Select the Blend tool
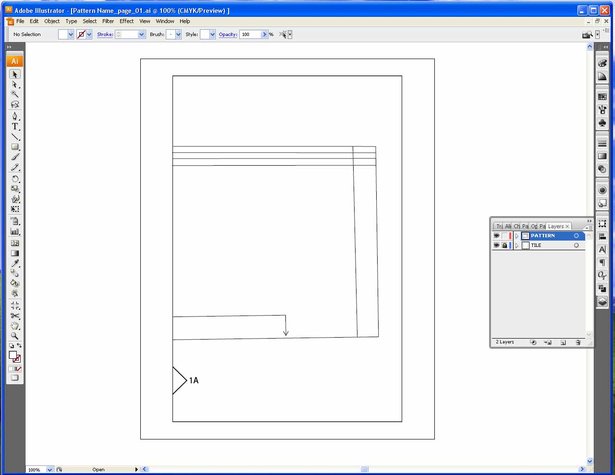 click(15, 273)
